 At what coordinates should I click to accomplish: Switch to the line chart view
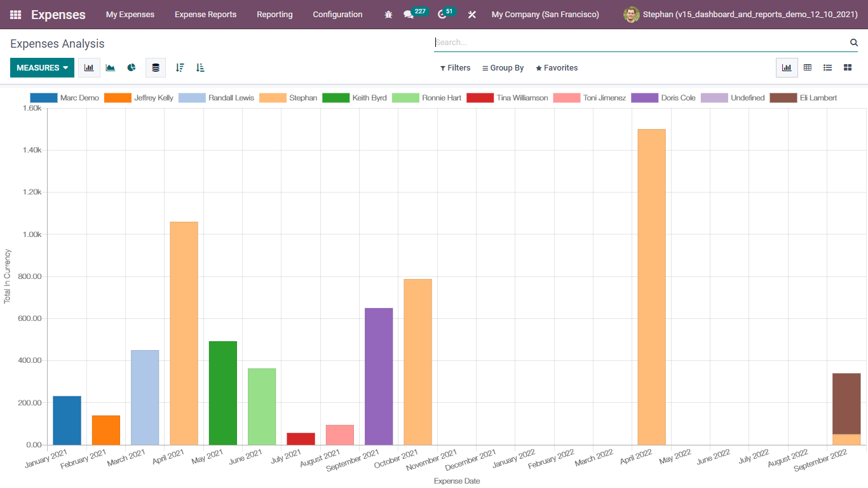[x=110, y=67]
